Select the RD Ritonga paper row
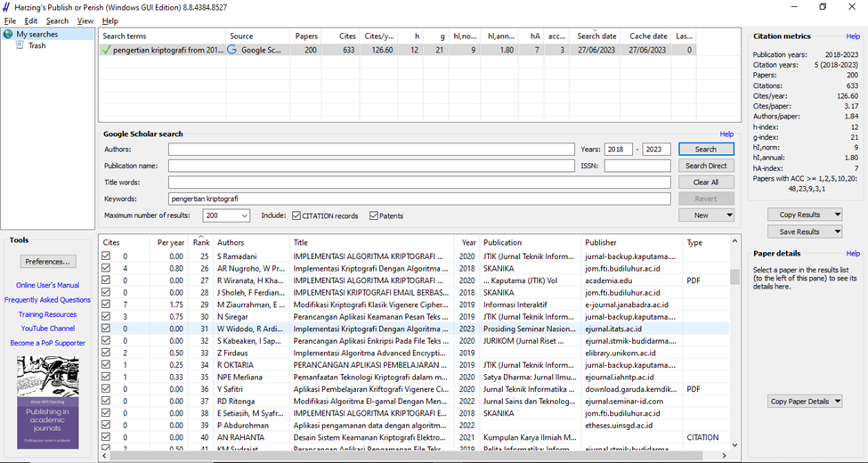868x463 pixels. coord(415,401)
